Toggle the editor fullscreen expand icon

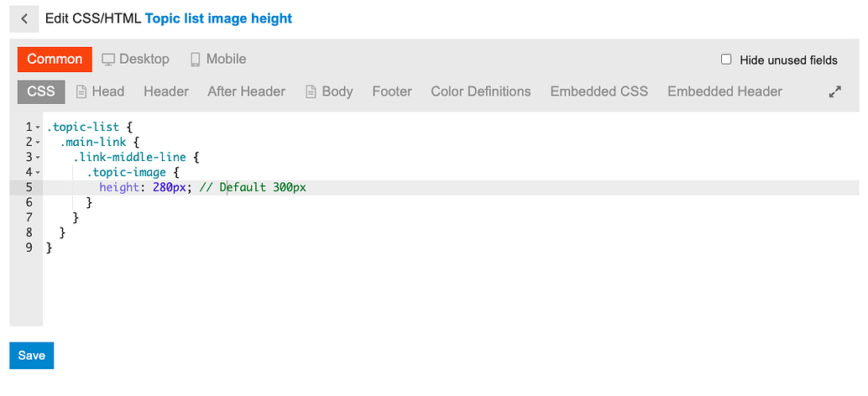(x=834, y=92)
